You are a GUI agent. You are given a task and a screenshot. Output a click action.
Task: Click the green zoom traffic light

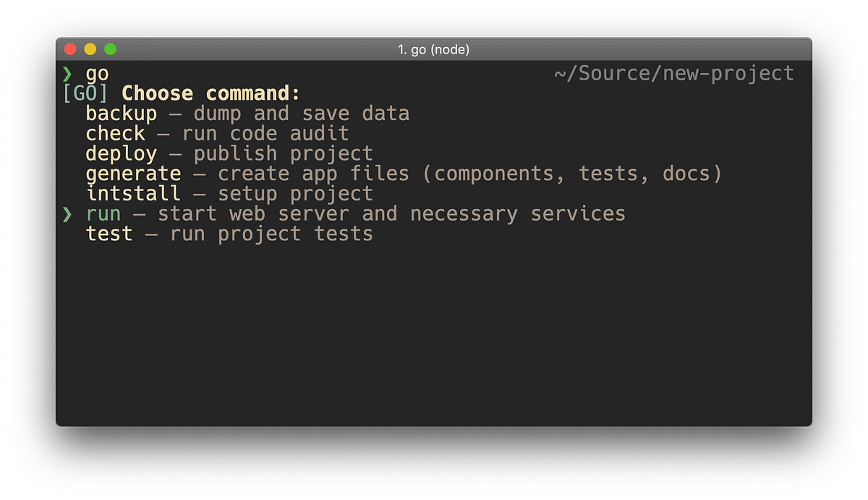(x=109, y=48)
